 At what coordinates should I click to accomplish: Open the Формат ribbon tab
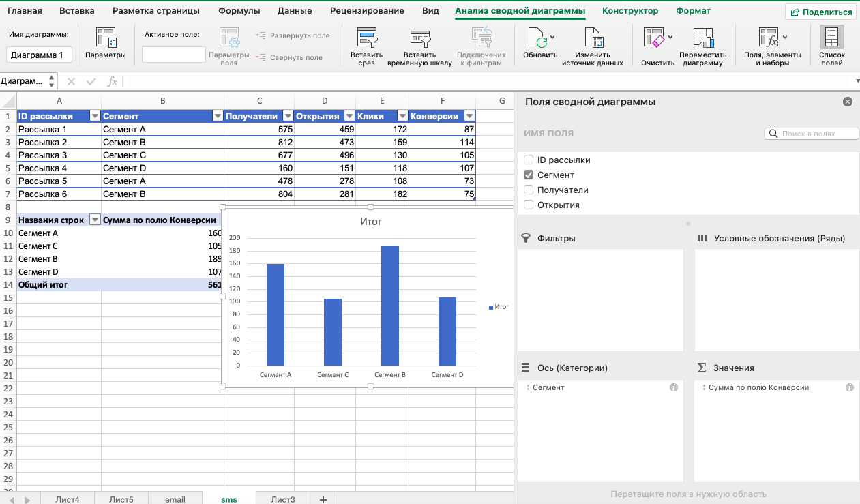[x=693, y=11]
